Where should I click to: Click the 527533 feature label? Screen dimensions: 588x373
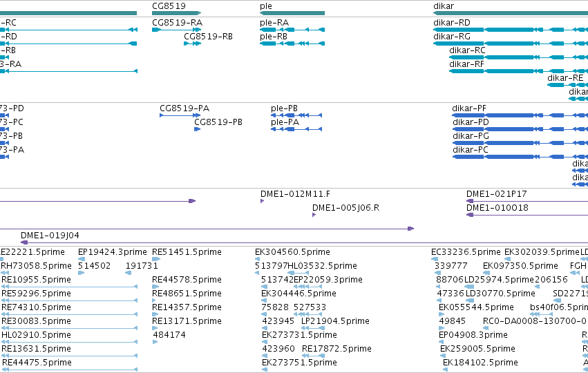(x=310, y=308)
